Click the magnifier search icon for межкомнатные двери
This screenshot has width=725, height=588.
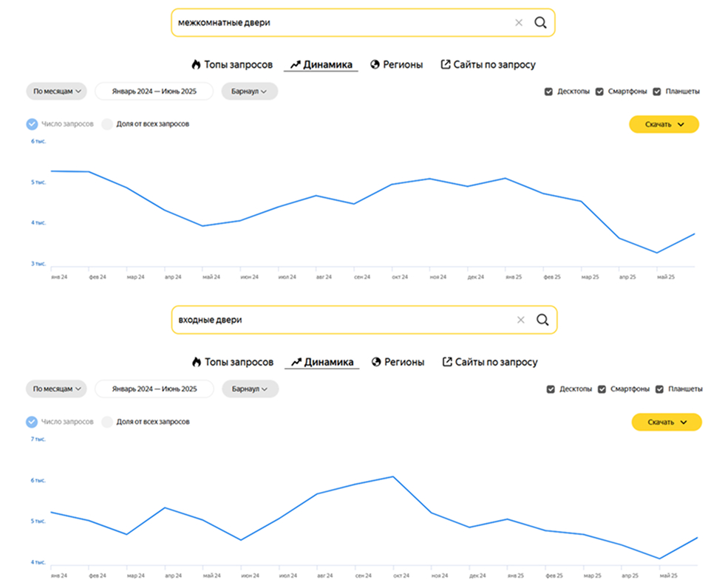point(540,23)
